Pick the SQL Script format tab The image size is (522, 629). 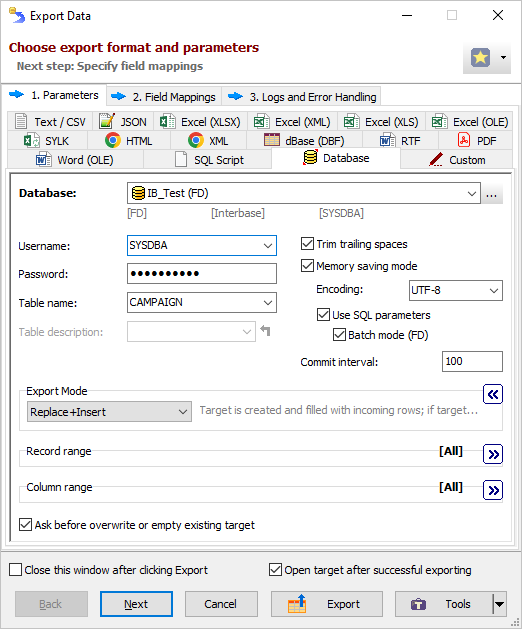(x=209, y=160)
